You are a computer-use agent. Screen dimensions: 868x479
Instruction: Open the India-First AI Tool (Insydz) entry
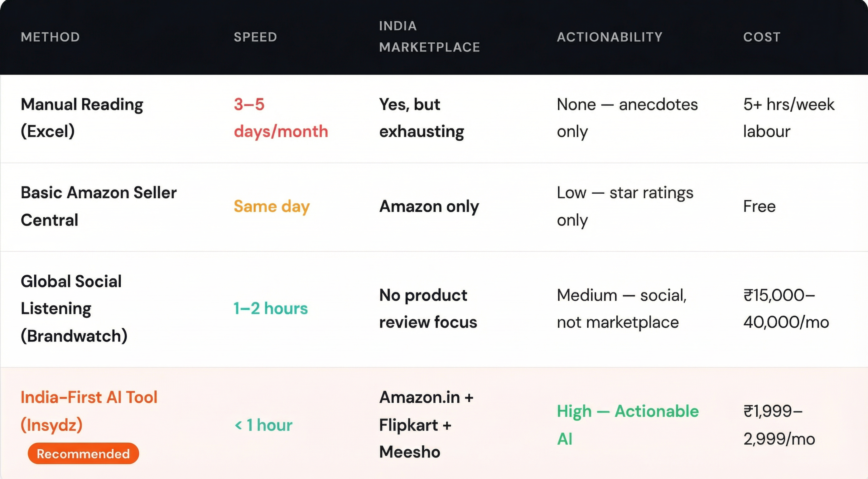click(x=89, y=411)
